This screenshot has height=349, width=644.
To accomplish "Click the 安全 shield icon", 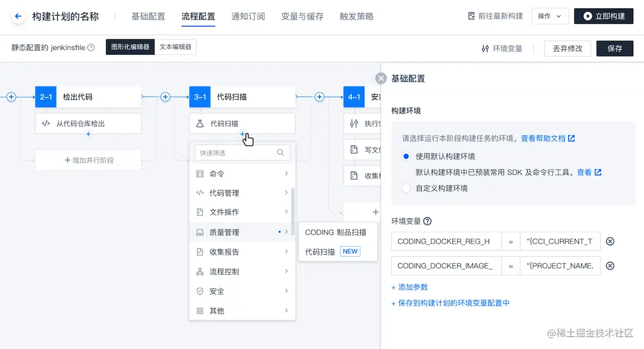I will point(200,291).
